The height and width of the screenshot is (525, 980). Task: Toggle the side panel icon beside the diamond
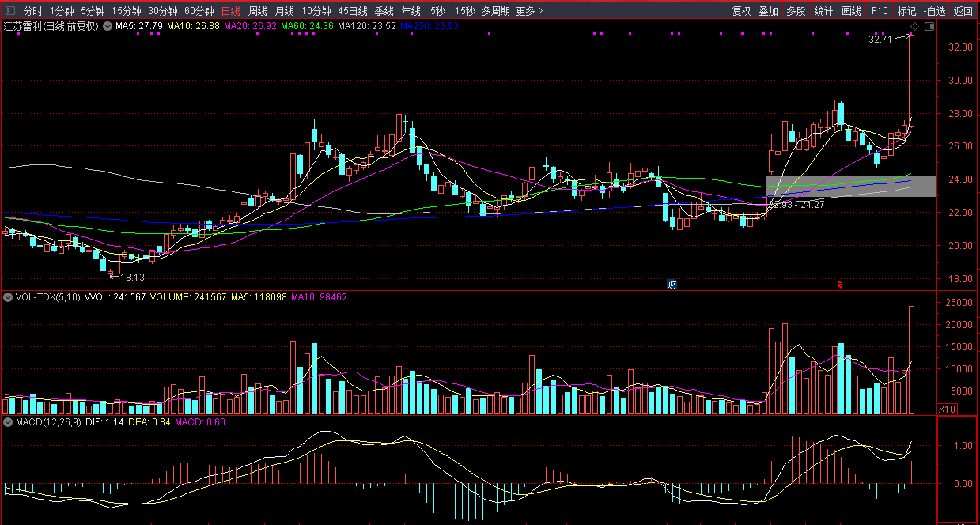(x=929, y=27)
